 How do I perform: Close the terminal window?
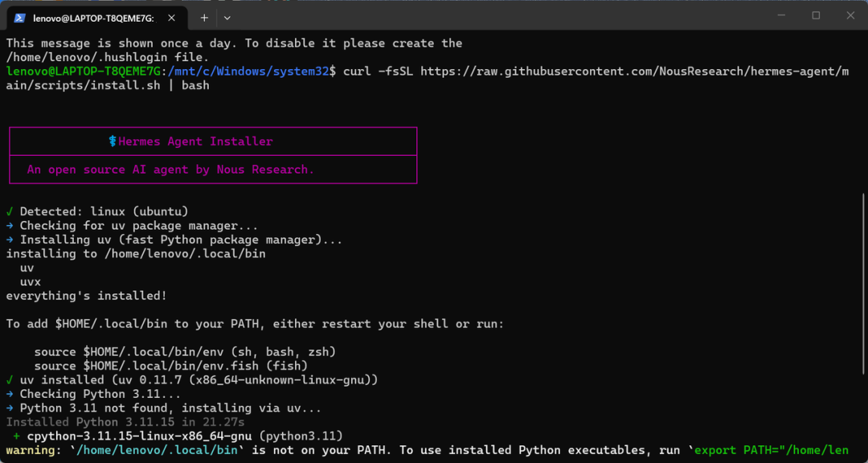tap(851, 15)
